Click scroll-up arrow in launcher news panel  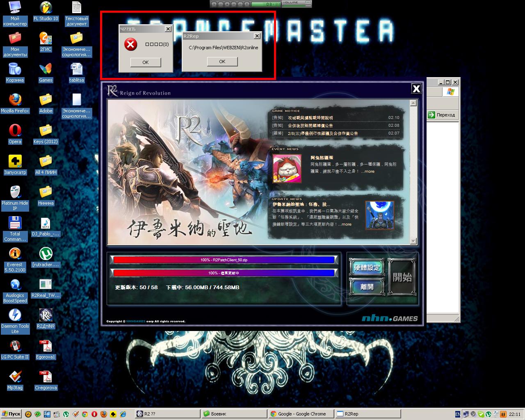click(413, 103)
